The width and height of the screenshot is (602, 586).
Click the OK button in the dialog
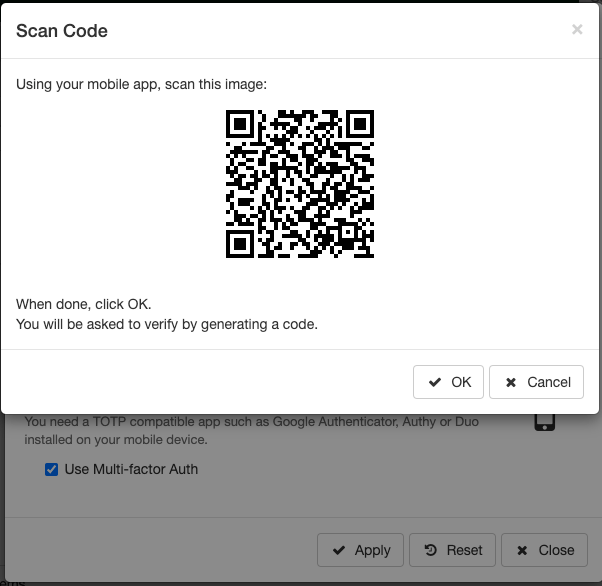[448, 382]
